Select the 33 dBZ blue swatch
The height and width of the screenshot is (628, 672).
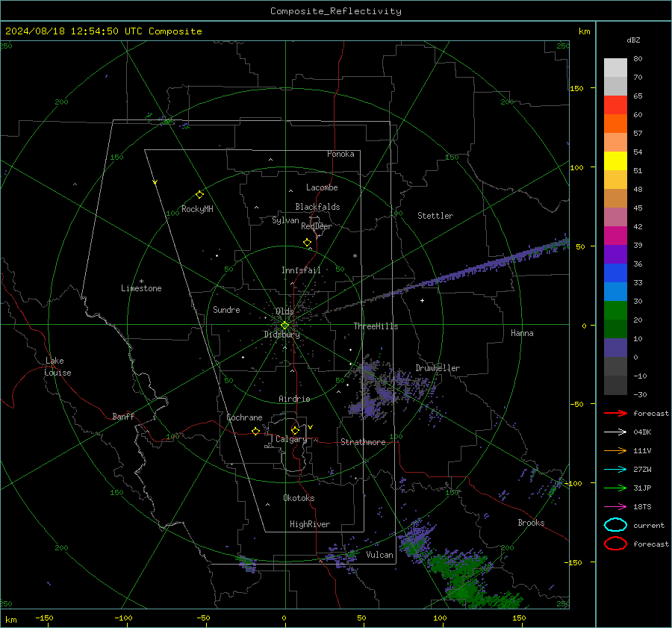pyautogui.click(x=615, y=273)
